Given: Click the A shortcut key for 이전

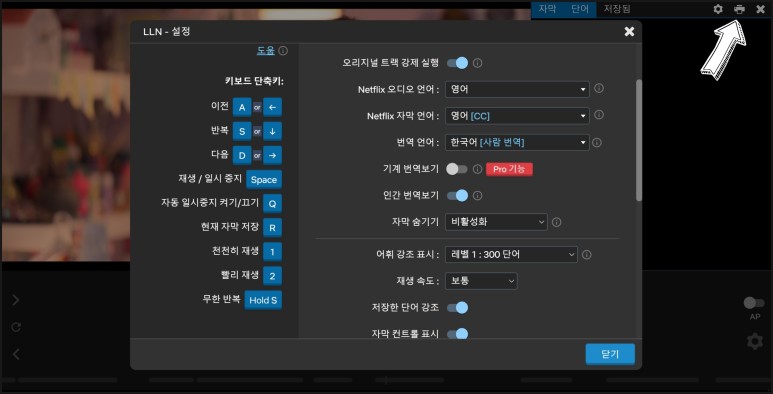Looking at the screenshot, I should click(242, 107).
